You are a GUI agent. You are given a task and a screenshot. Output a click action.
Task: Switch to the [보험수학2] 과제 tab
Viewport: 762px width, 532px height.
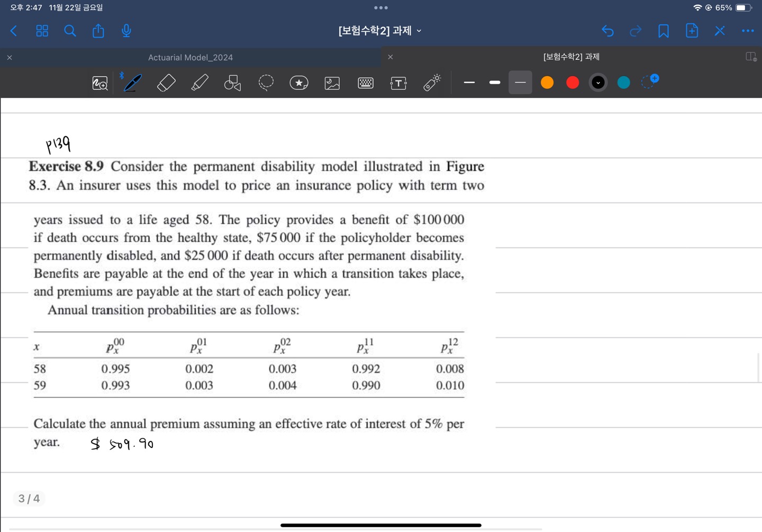[571, 57]
